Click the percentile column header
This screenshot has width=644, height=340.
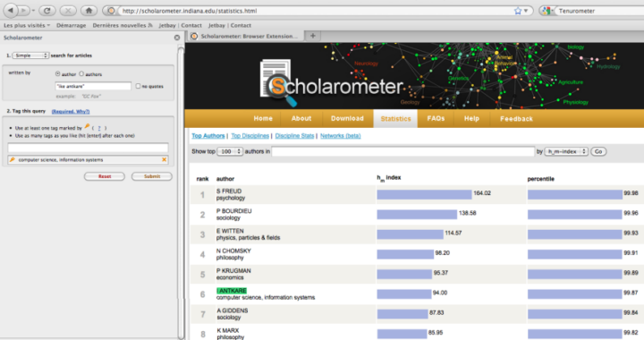[x=540, y=179]
